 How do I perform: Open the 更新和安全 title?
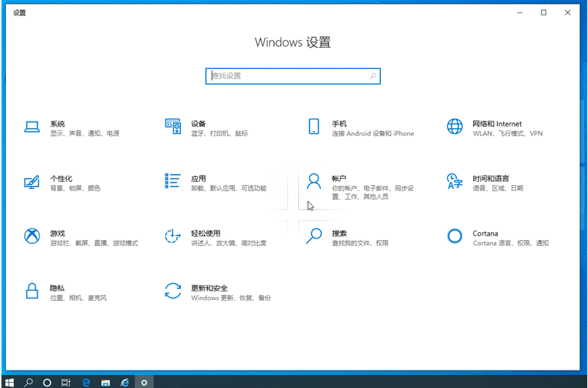coord(209,288)
